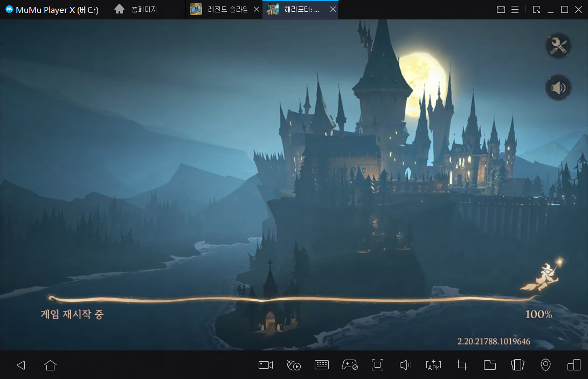Open the MuMu hamburger menu
This screenshot has height=379, width=588.
click(x=515, y=9)
